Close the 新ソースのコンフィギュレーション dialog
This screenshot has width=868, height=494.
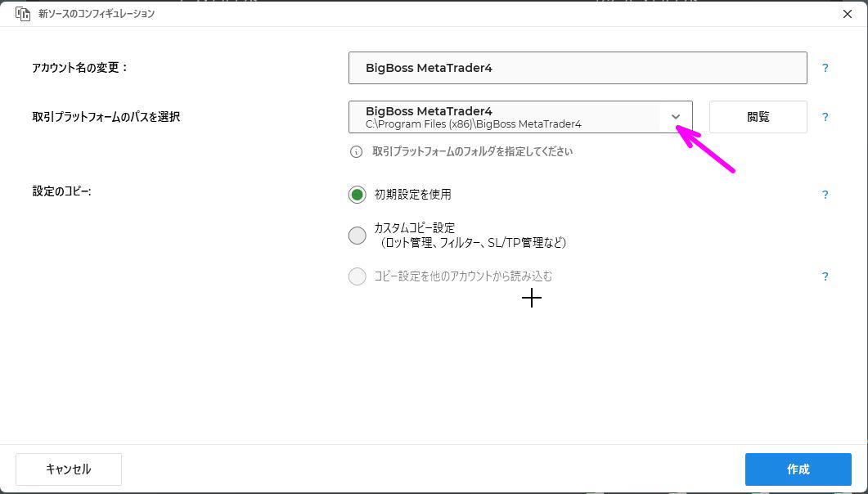[847, 14]
